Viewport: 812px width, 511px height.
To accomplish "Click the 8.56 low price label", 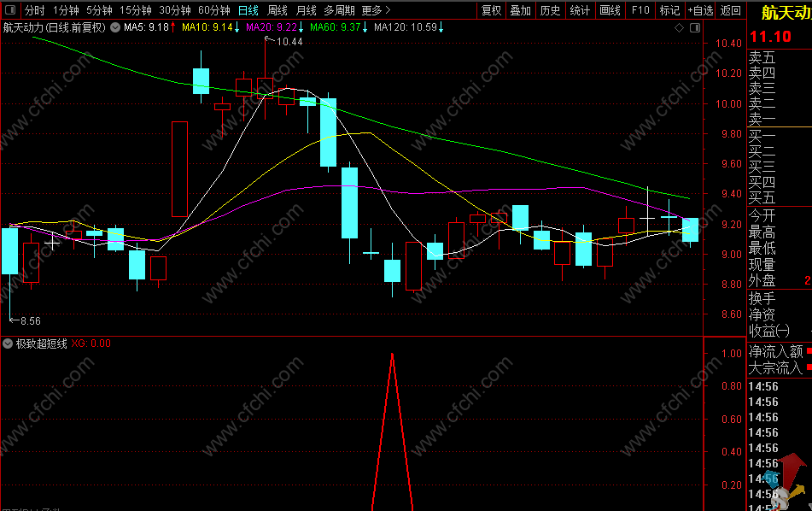I will (x=31, y=320).
